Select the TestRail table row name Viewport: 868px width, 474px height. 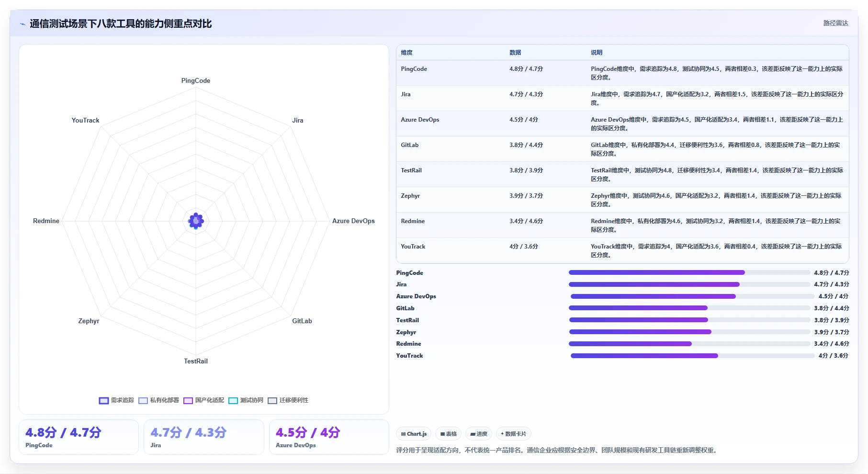[x=411, y=170]
